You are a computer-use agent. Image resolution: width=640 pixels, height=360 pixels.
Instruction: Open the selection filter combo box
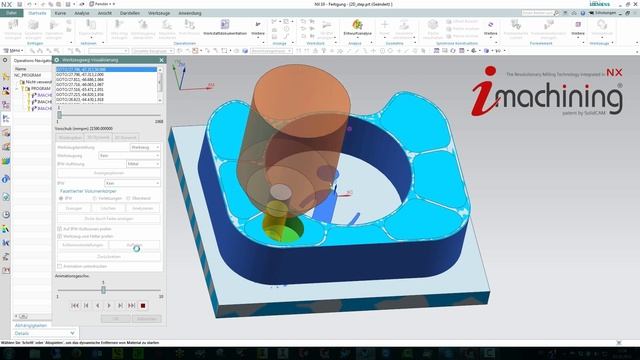[108, 51]
